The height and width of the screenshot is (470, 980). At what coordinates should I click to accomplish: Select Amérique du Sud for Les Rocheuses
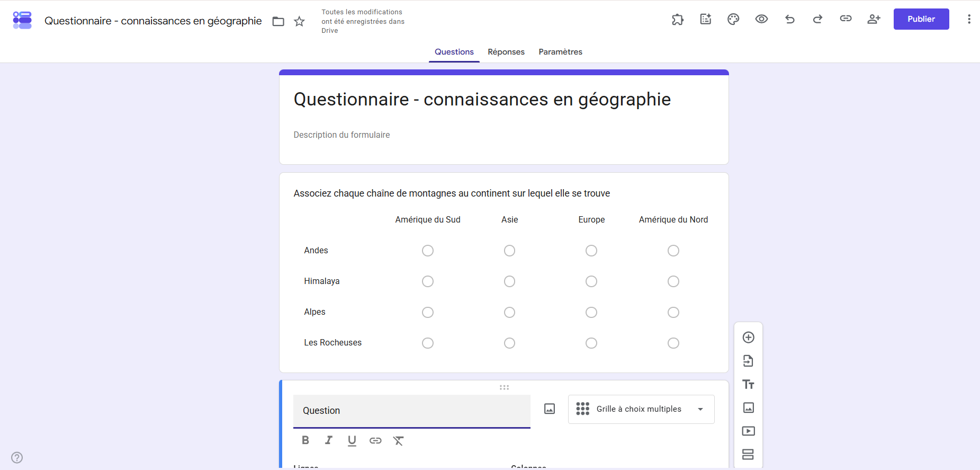[428, 343]
